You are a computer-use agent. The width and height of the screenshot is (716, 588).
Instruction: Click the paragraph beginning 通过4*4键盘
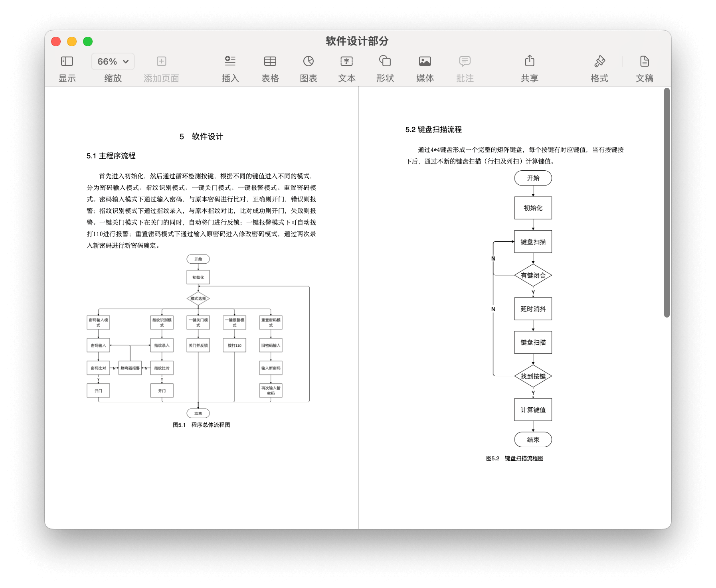tap(515, 156)
